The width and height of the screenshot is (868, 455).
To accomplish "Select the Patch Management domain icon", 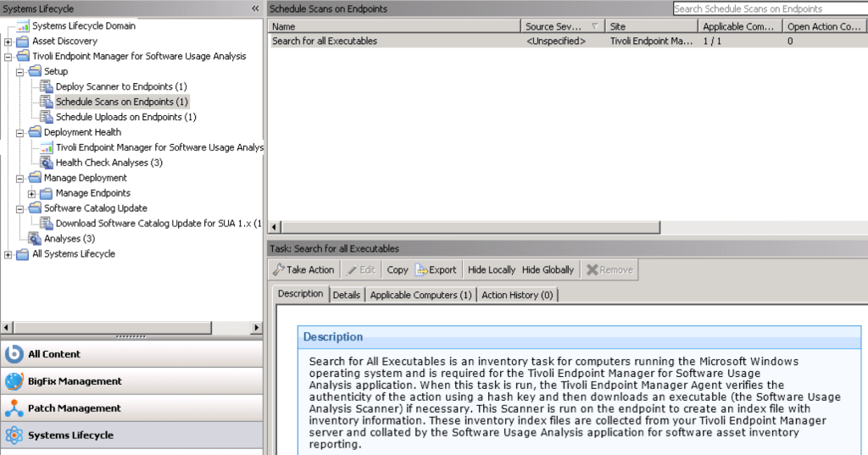I will 14,408.
